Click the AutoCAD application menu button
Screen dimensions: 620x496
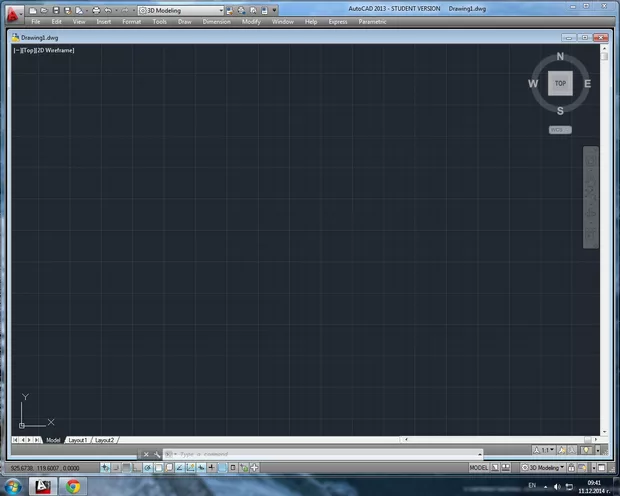pyautogui.click(x=13, y=12)
